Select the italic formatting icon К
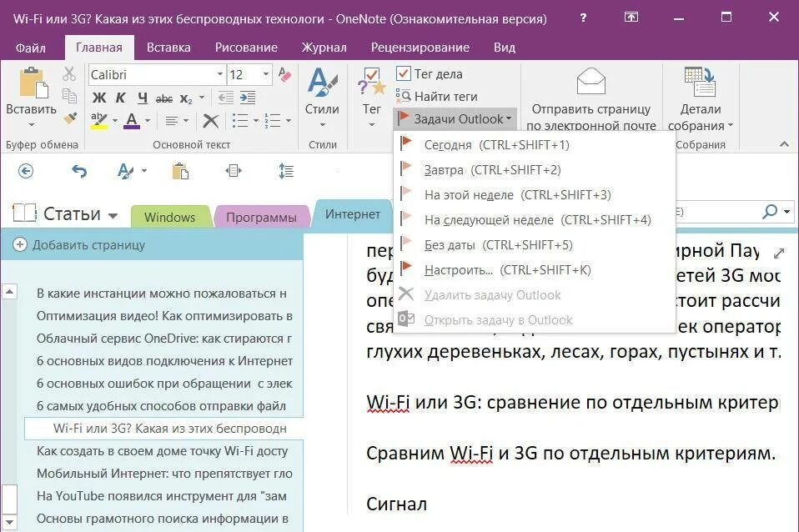 coord(120,98)
